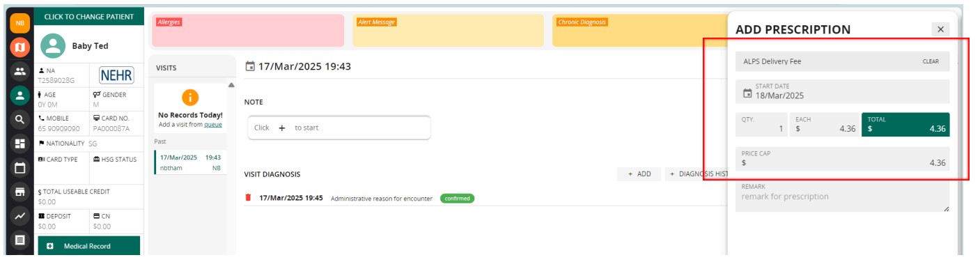Close the Add Prescription panel
Image resolution: width=980 pixels, height=269 pixels.
point(940,29)
